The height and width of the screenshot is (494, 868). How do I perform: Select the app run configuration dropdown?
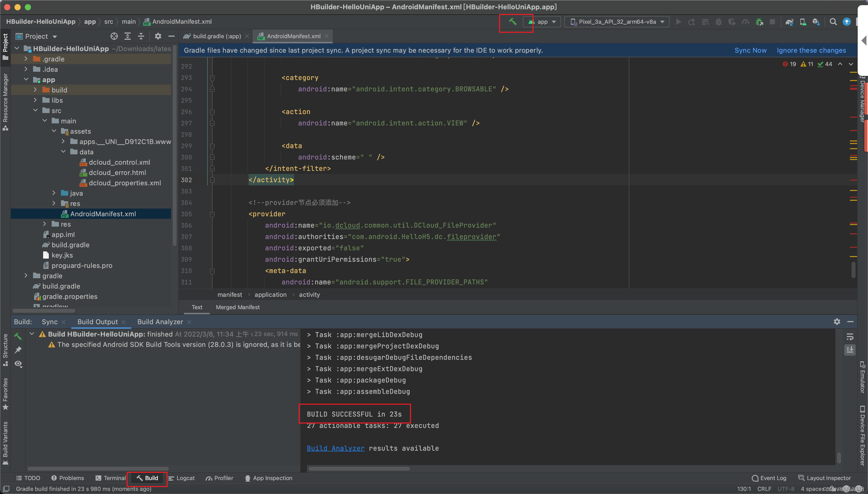coord(542,22)
